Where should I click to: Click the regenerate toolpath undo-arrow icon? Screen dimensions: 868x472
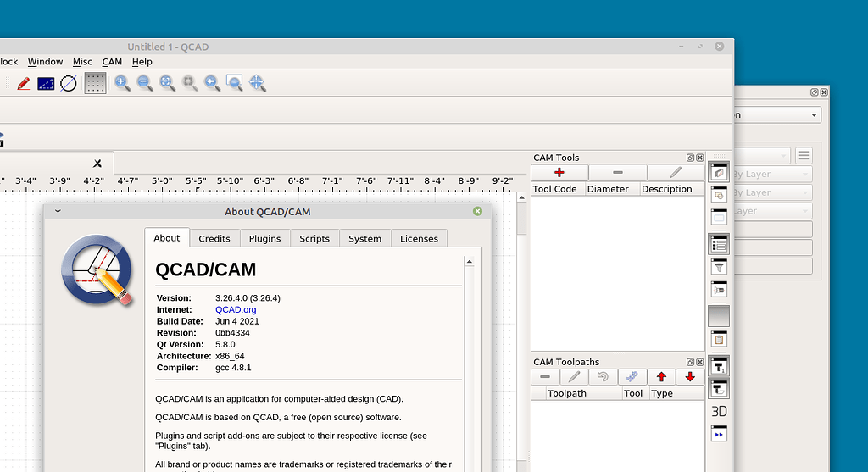pyautogui.click(x=603, y=377)
